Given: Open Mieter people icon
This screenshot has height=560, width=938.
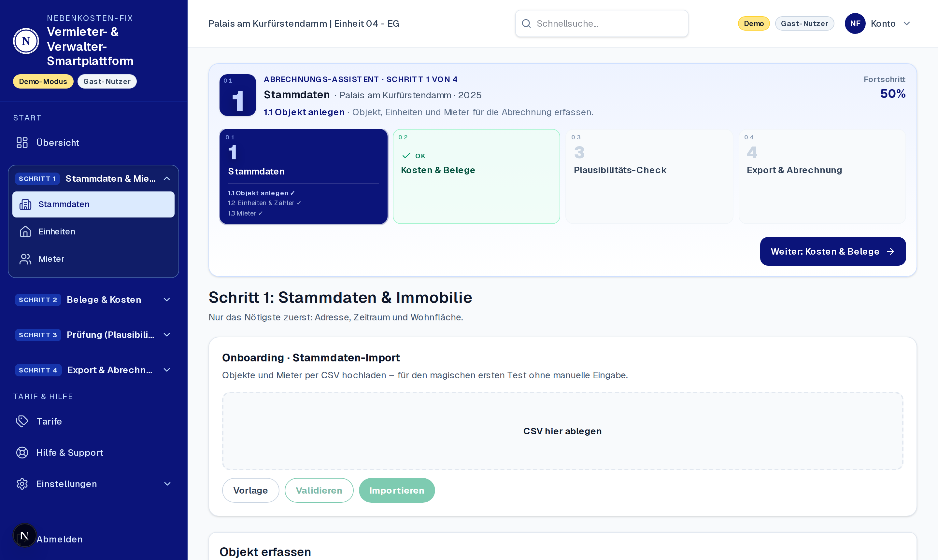Looking at the screenshot, I should pos(25,259).
